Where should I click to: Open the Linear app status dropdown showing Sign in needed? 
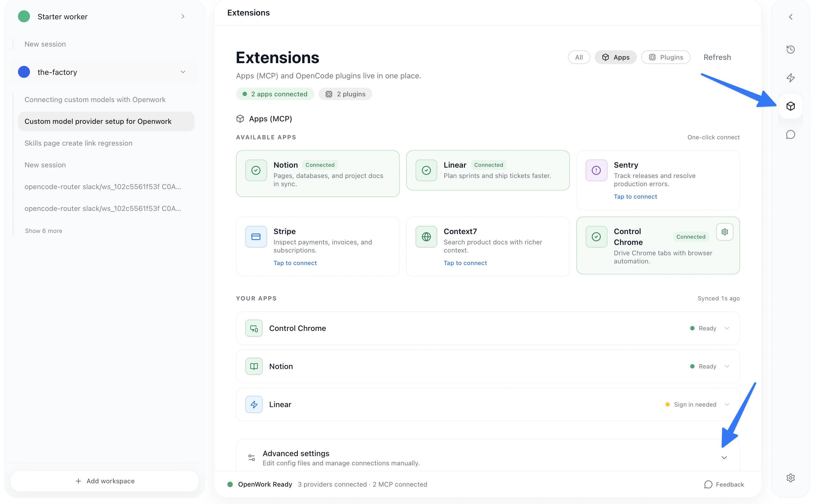point(727,404)
